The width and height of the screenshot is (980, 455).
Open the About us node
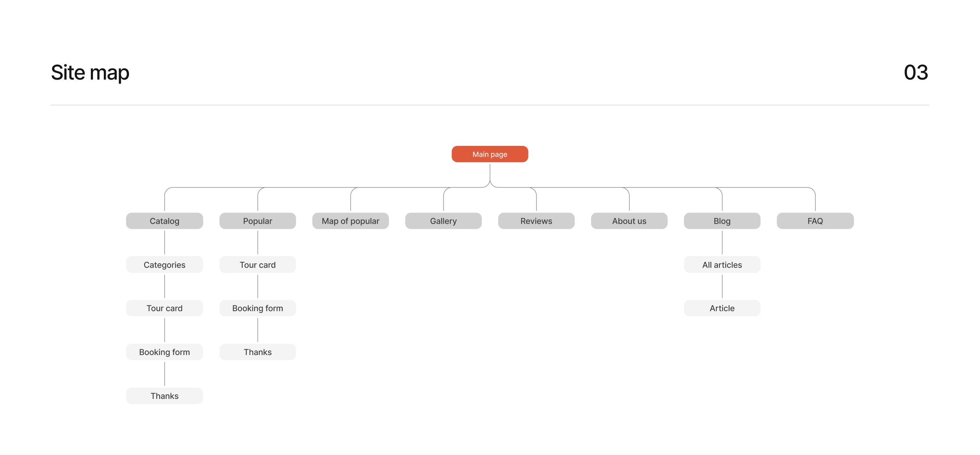(x=629, y=221)
